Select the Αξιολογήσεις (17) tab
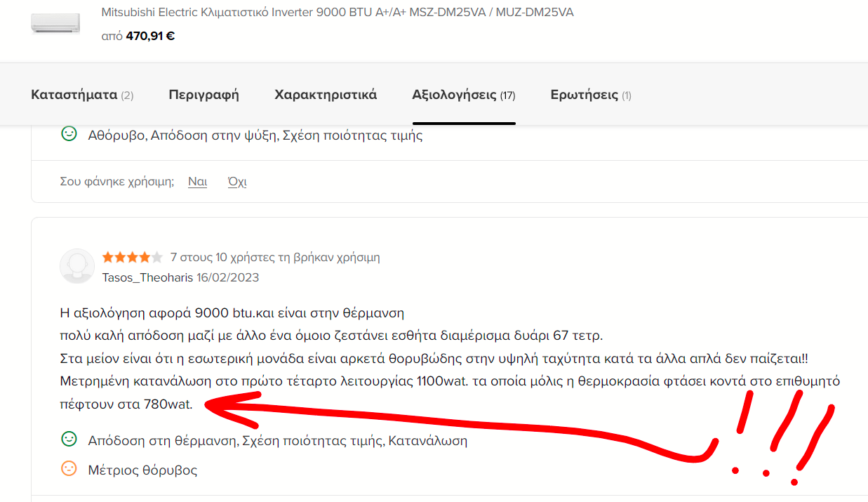Image resolution: width=868 pixels, height=502 pixels. tap(464, 95)
